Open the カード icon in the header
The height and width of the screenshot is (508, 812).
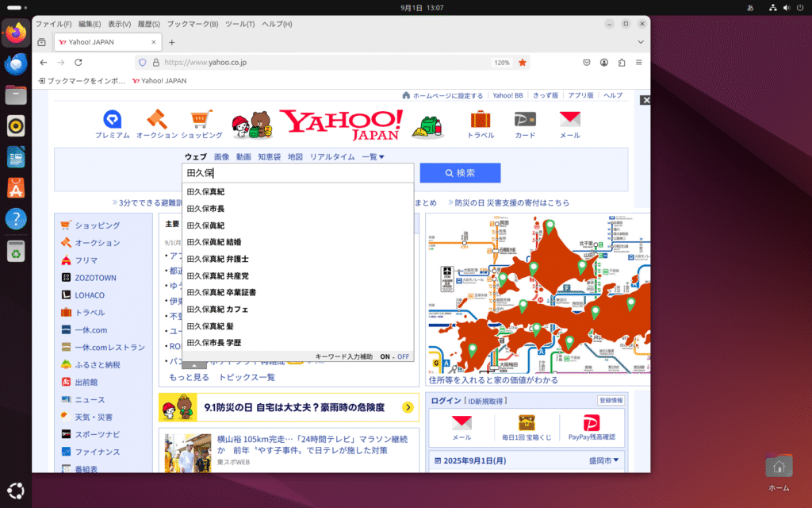[x=525, y=119]
